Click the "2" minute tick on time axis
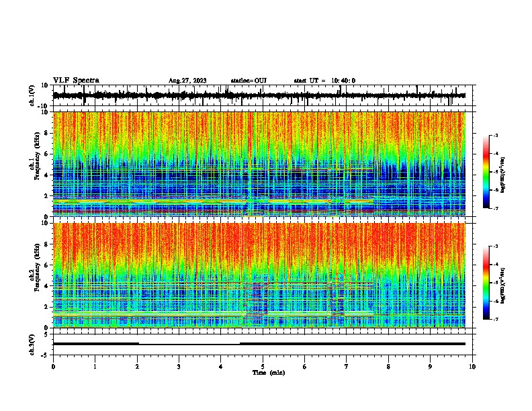532x411 pixels. coord(137,367)
